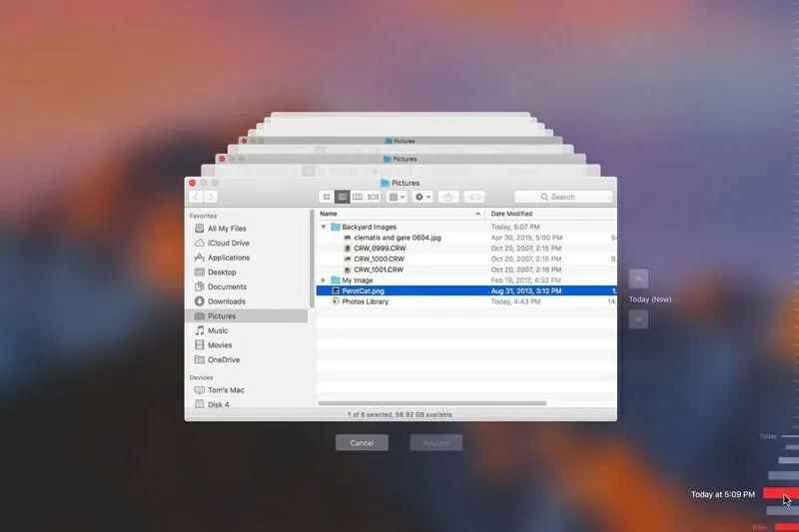Go to older backup with up arrow
Image resolution: width=799 pixels, height=532 pixels.
pos(638,279)
